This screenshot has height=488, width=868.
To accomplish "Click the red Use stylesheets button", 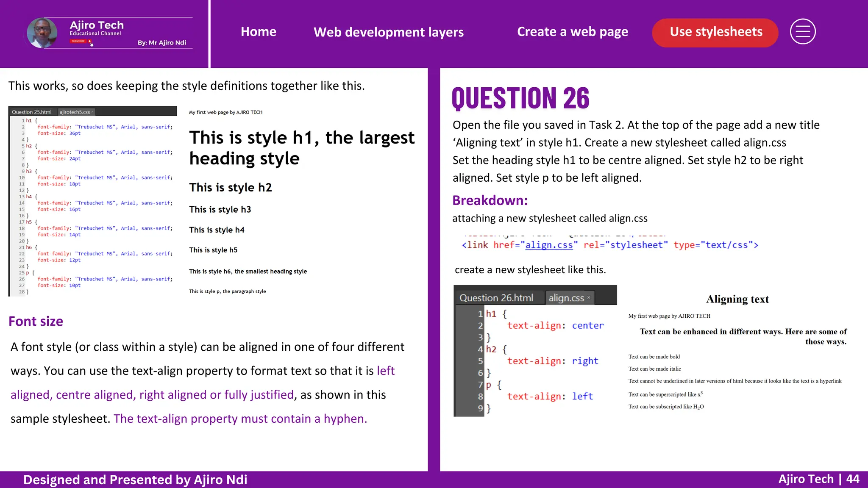I will [715, 32].
